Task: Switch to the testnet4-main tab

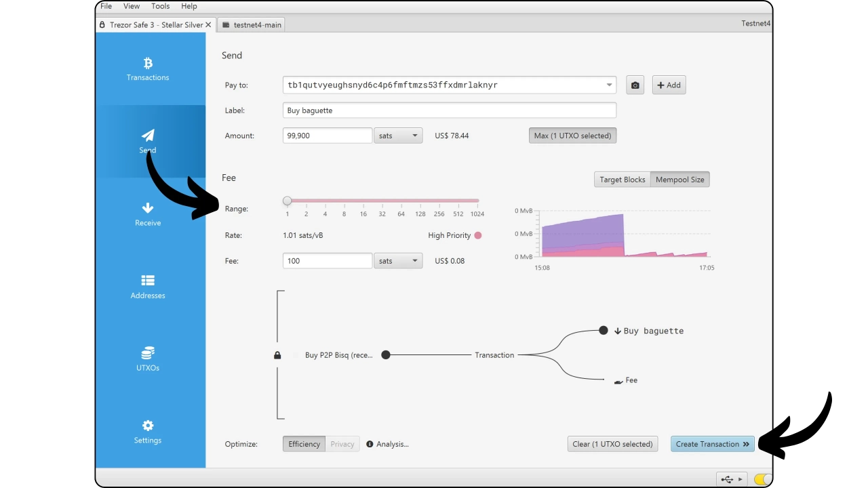Action: click(x=252, y=25)
